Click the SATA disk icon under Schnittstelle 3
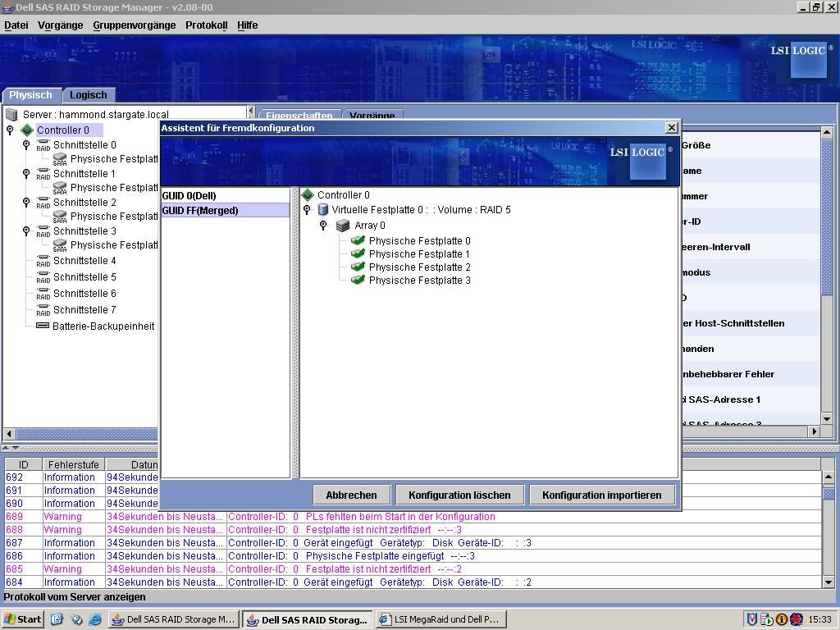This screenshot has height=630, width=840. [x=60, y=245]
